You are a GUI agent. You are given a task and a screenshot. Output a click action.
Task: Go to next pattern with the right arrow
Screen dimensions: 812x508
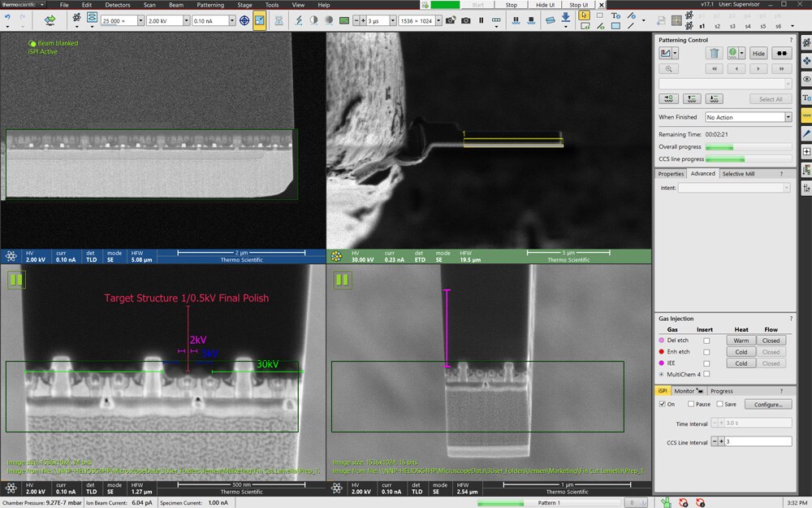(x=758, y=69)
